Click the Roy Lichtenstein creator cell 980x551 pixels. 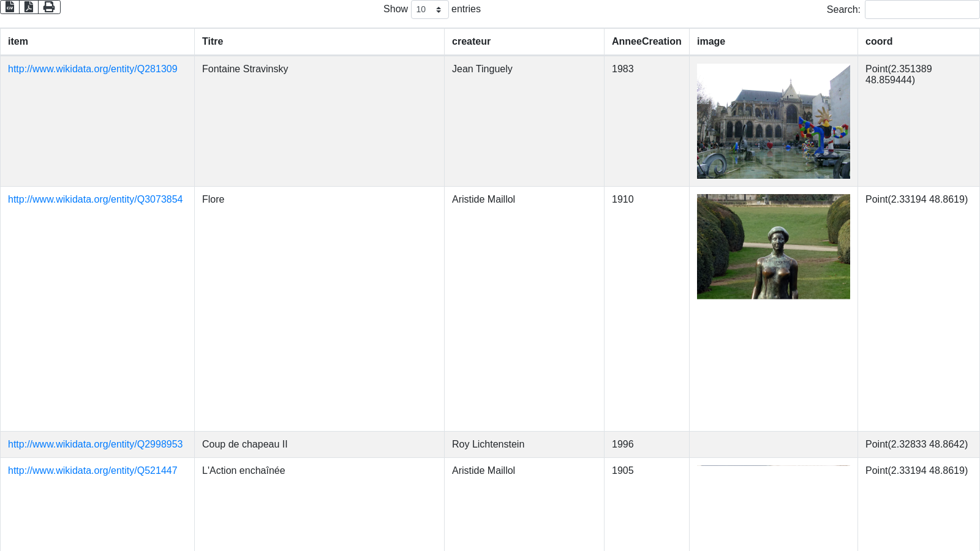click(488, 444)
